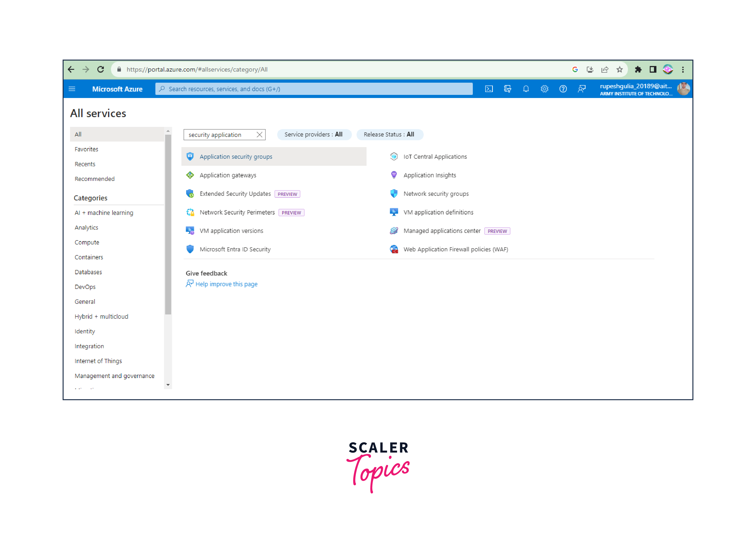Open Service providers filter dropdown

pyautogui.click(x=314, y=134)
